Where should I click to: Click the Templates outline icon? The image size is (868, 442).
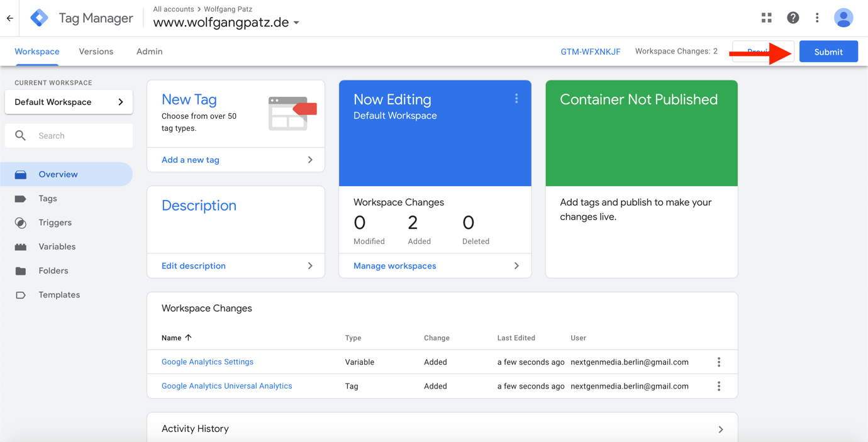tap(21, 295)
